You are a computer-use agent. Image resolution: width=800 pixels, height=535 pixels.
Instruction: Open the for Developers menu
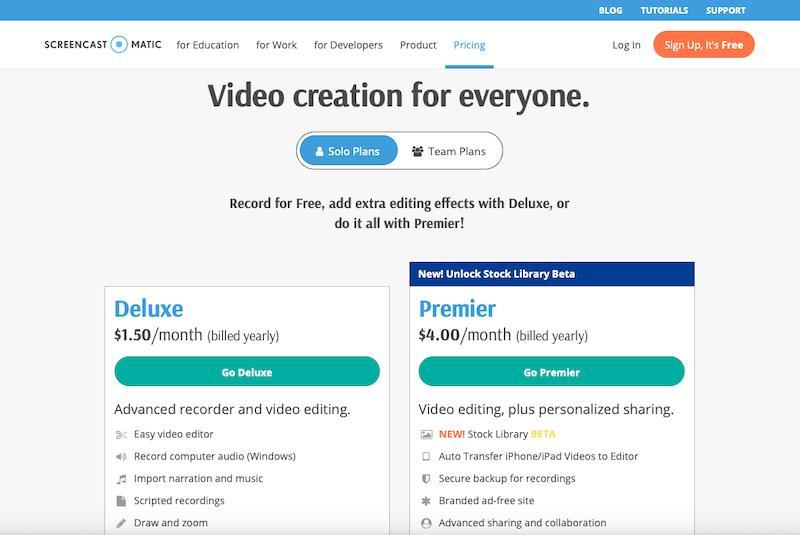[348, 45]
